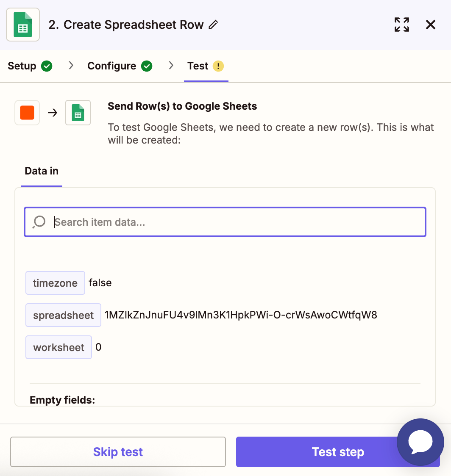Click the pencil icon to rename the step
The width and height of the screenshot is (451, 476).
[214, 25]
